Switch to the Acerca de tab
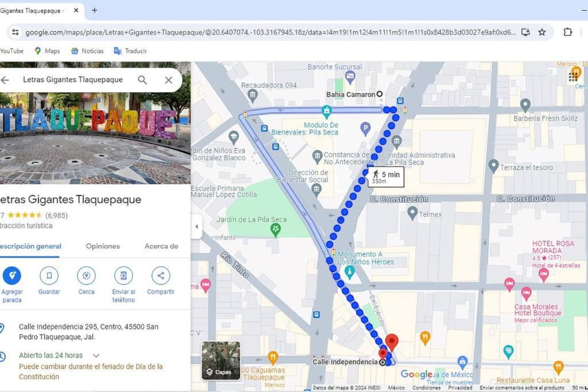 [161, 246]
